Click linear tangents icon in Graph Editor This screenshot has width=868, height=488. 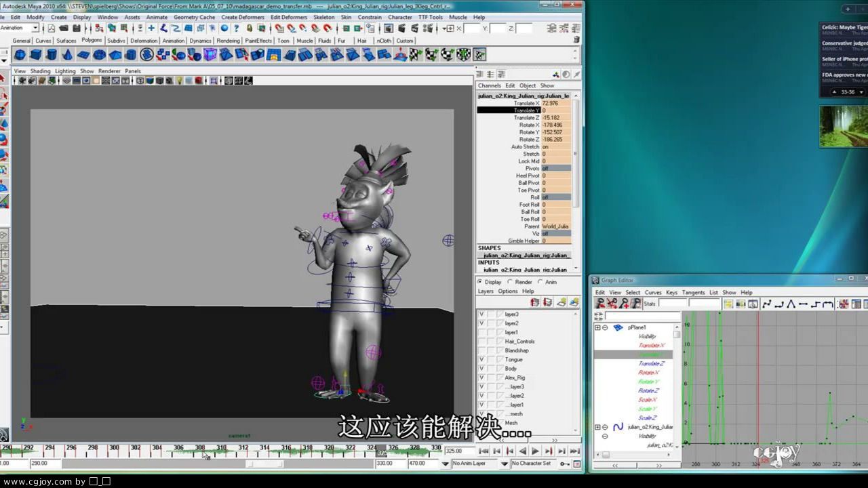tap(791, 304)
